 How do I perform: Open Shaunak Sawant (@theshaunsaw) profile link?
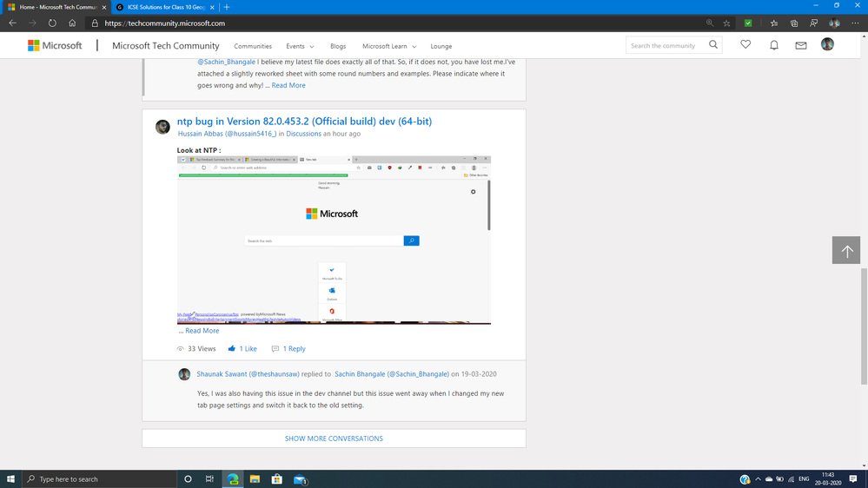(248, 374)
